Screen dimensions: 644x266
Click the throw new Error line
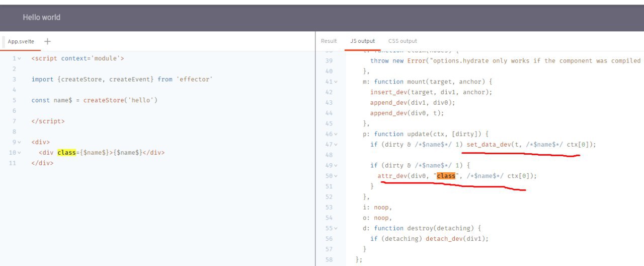(x=505, y=60)
